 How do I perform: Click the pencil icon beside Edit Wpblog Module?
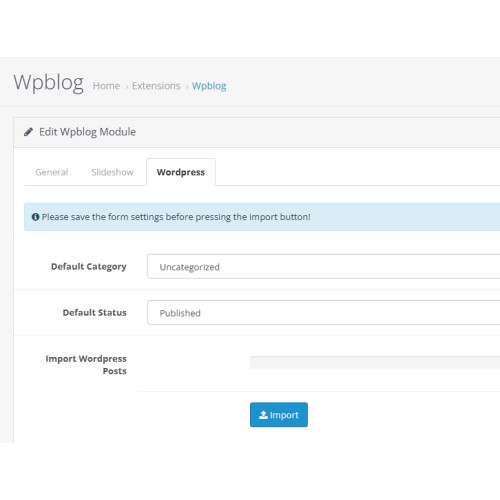click(28, 132)
